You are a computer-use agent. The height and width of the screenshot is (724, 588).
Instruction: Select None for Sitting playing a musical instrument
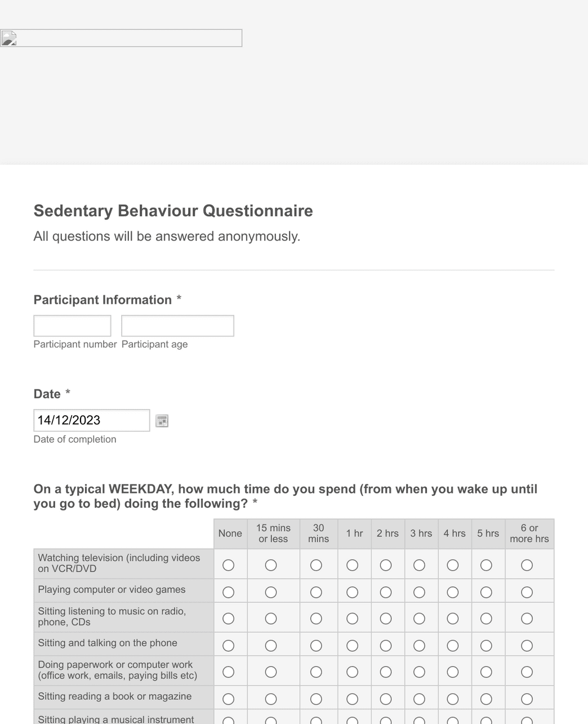click(229, 720)
